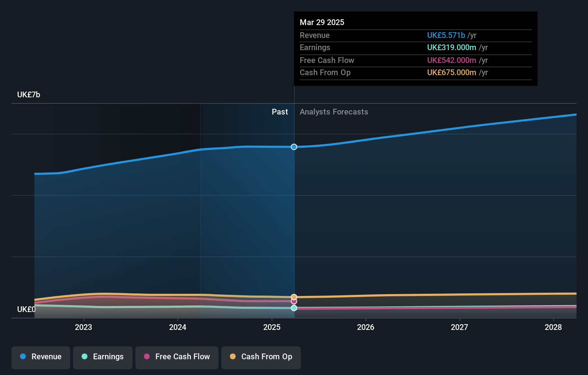Switch to the Past section of the chart

pos(280,112)
